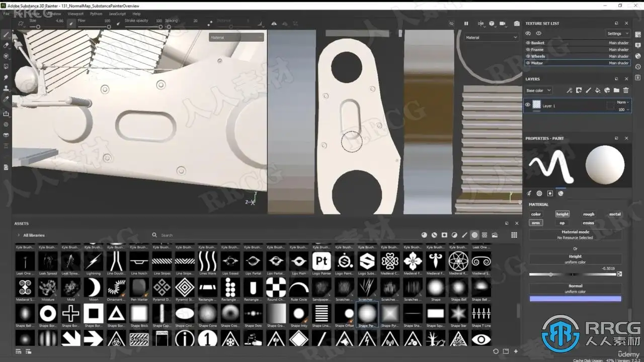Select the Eraser tool

6,45
